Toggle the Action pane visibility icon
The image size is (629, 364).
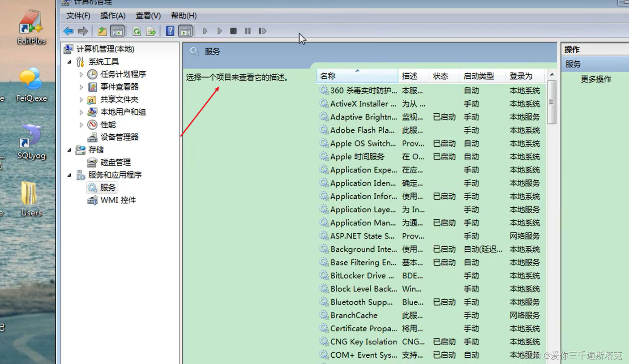[x=185, y=31]
